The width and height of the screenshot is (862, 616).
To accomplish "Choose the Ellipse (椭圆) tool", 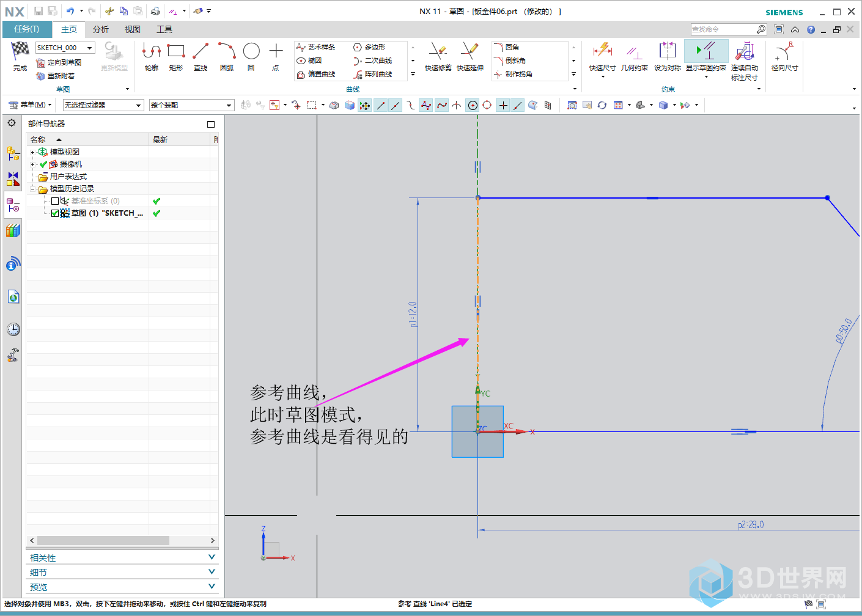I will tap(309, 61).
